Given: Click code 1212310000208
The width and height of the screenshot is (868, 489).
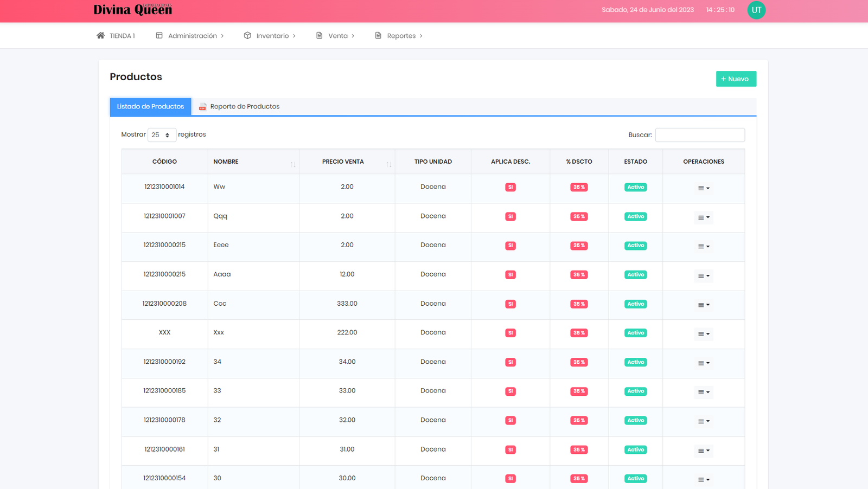Looking at the screenshot, I should click(164, 304).
